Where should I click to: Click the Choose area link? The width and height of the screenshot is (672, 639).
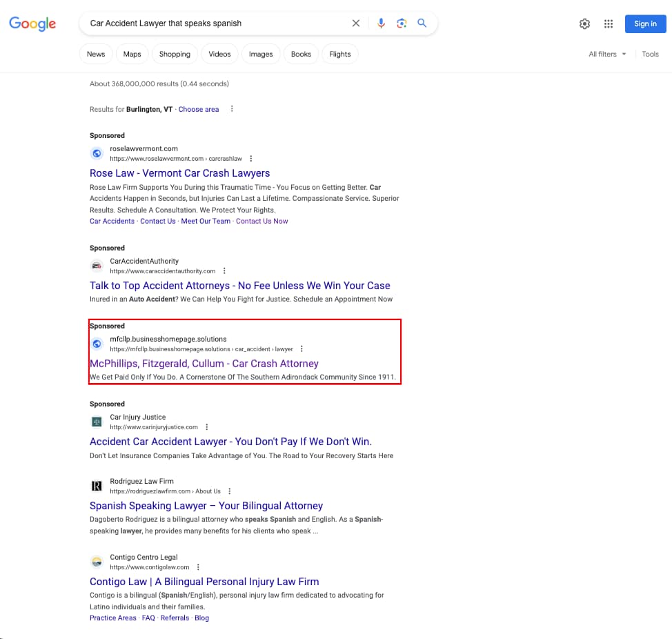[x=199, y=109]
